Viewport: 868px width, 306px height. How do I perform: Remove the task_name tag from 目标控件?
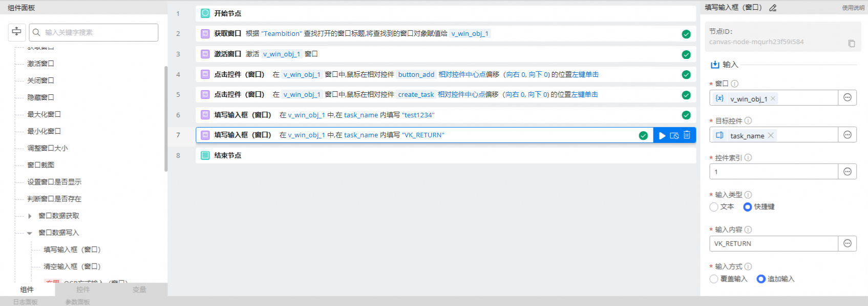[x=771, y=135]
